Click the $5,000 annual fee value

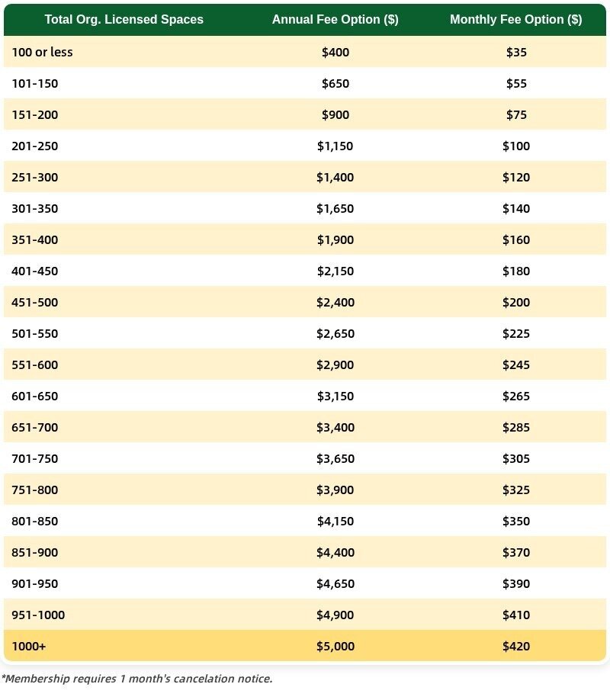pos(335,647)
